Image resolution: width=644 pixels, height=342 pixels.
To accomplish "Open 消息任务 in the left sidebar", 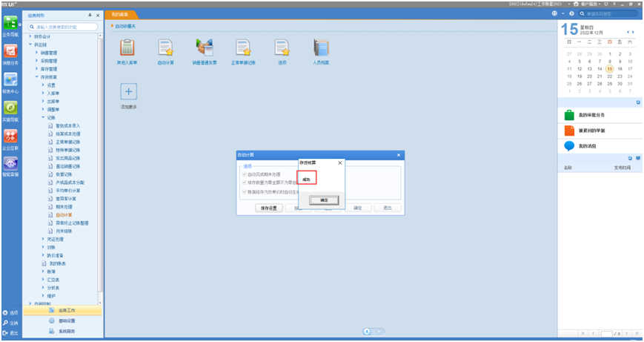I will (x=10, y=53).
